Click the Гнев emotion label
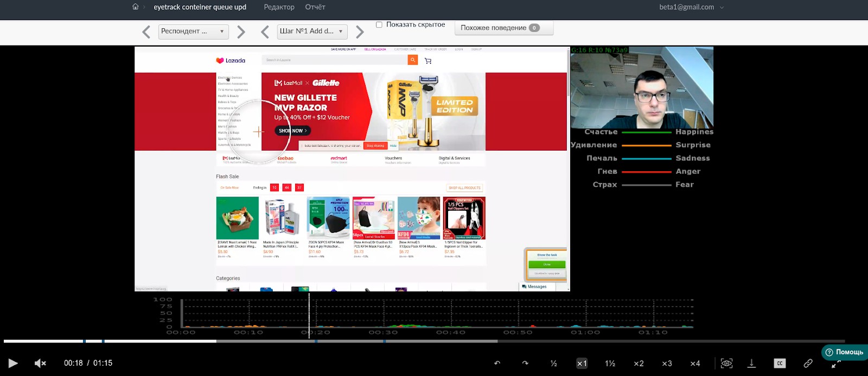The image size is (868, 376). click(607, 171)
